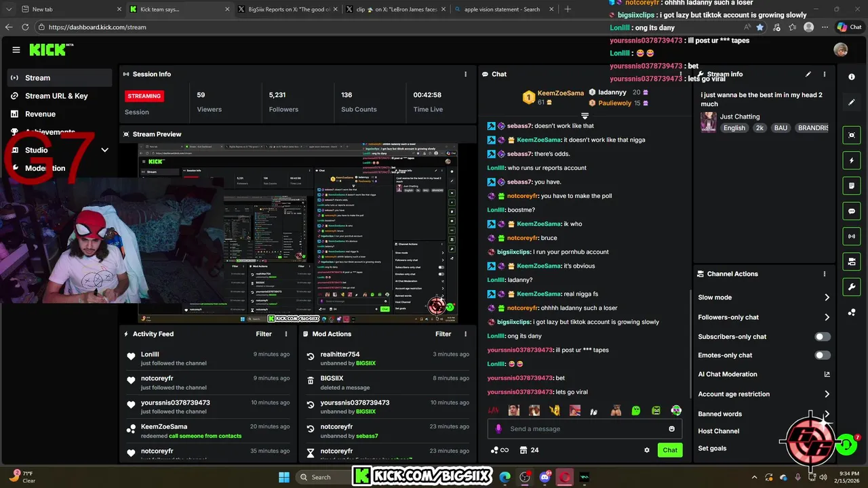Open emoji picker in message box

tap(672, 428)
